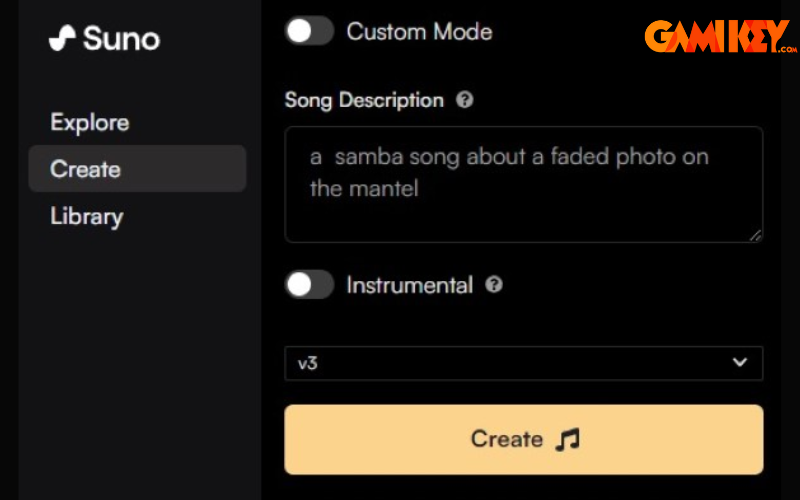
Task: Click the Suno wave logo icon
Action: (x=62, y=39)
